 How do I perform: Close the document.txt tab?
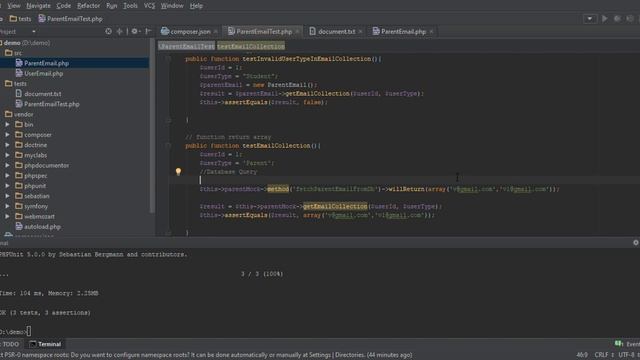[360, 32]
